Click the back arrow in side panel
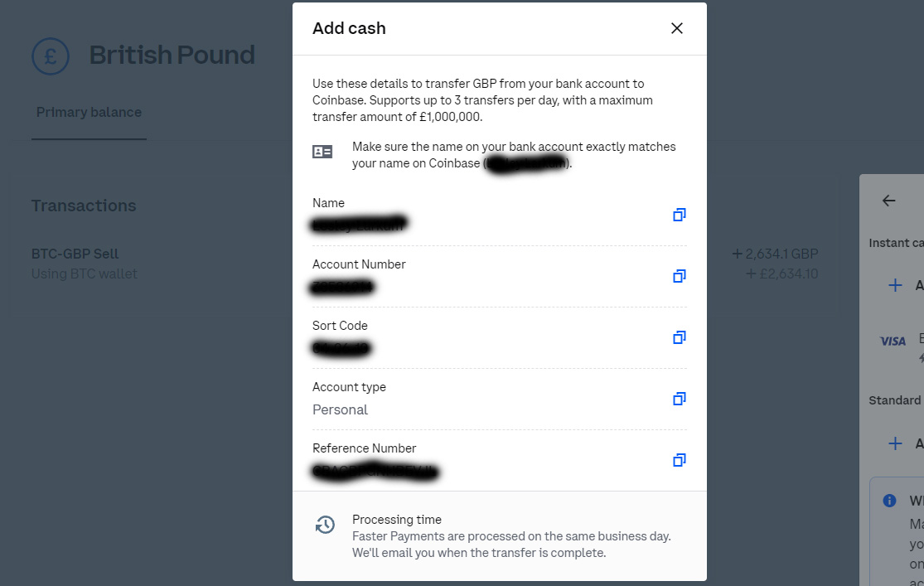 pos(888,201)
